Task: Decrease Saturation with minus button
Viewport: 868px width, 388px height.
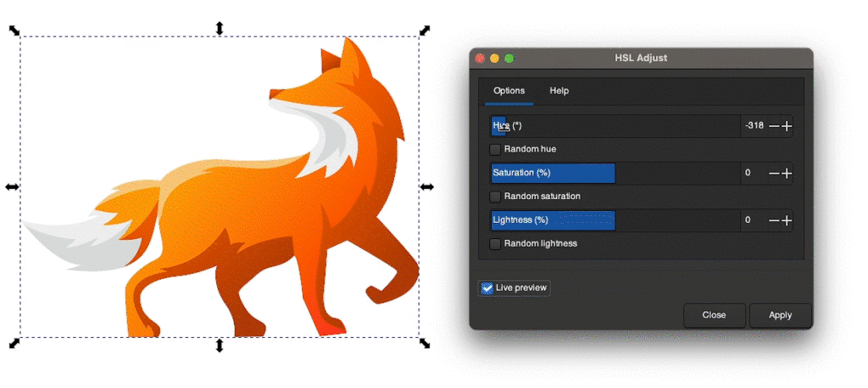Action: click(x=774, y=173)
